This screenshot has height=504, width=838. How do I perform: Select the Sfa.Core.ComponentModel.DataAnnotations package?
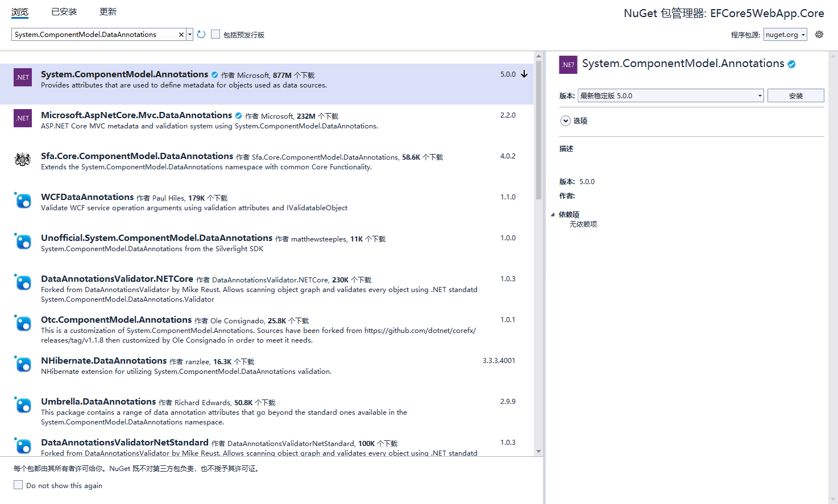267,166
